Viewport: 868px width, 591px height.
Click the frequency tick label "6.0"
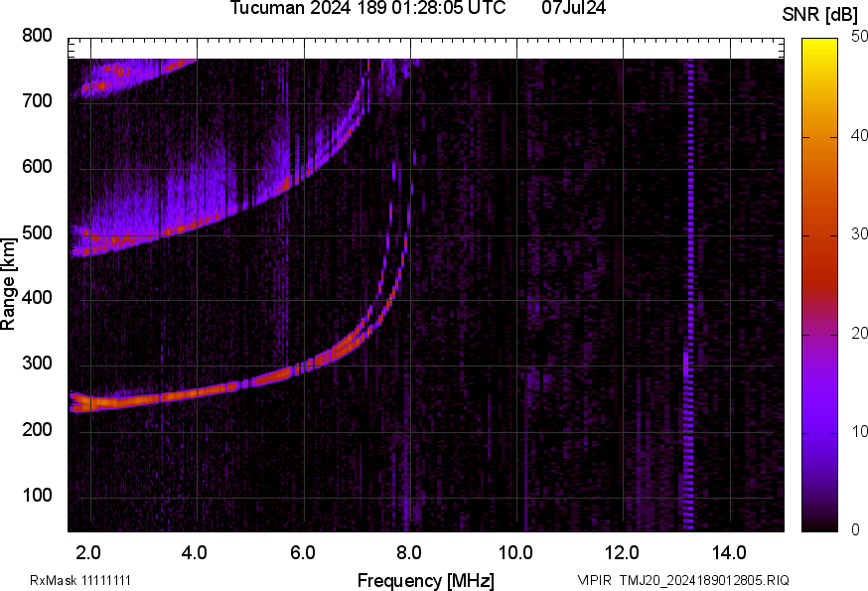coord(302,553)
